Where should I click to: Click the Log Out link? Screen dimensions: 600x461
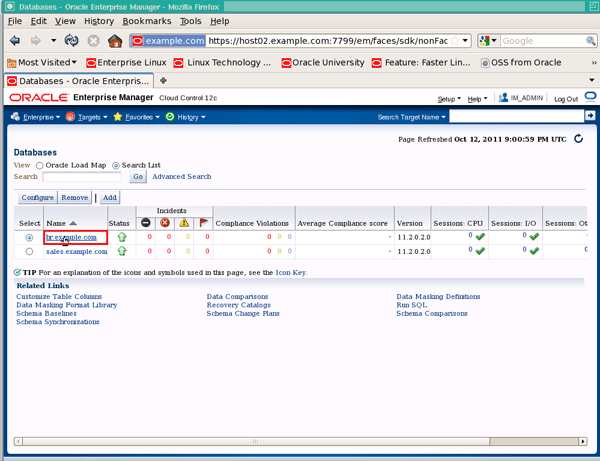[x=566, y=99]
